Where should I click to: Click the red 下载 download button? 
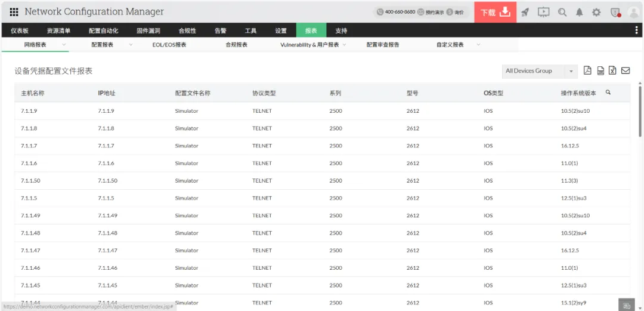click(495, 12)
